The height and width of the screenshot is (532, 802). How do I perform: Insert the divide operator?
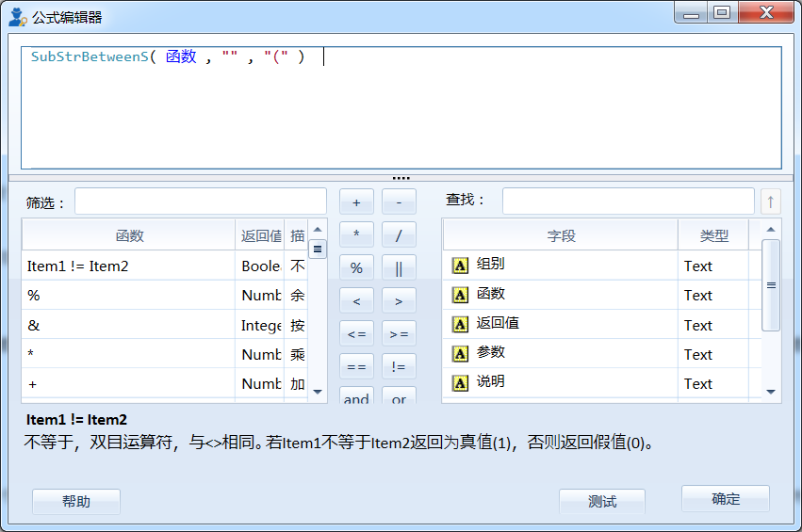tap(399, 234)
